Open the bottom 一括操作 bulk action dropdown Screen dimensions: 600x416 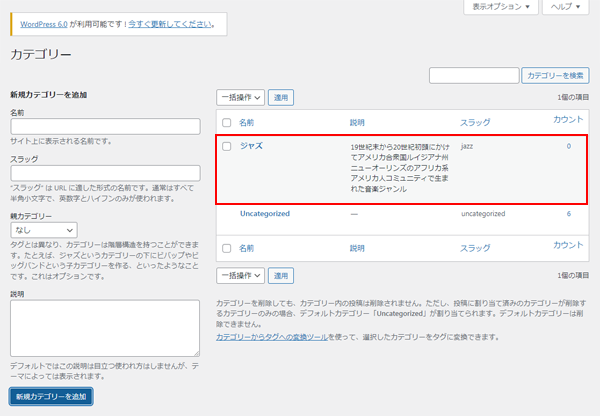click(240, 275)
